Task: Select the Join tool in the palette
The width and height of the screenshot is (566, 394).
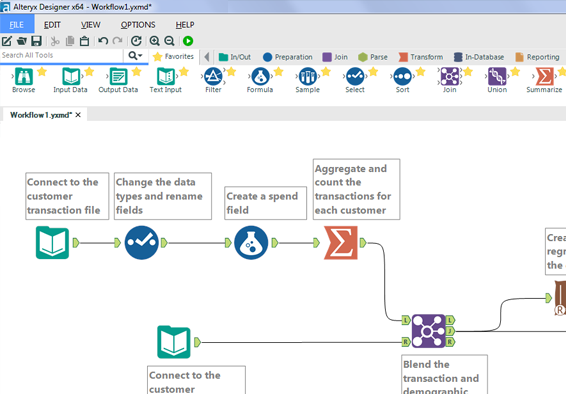Action: [x=450, y=80]
